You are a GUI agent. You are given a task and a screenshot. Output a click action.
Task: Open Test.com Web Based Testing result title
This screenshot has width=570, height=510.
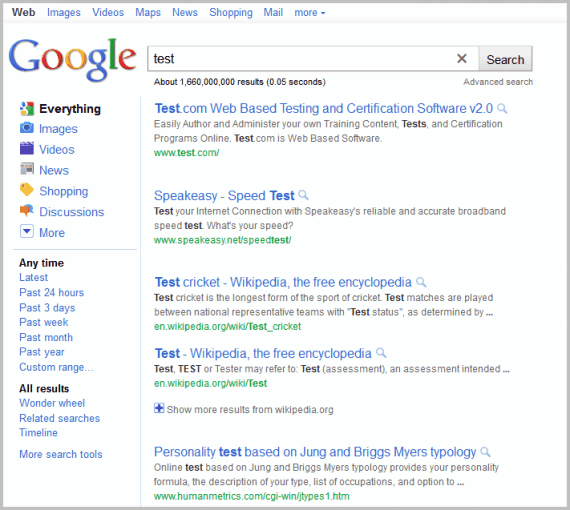(324, 108)
